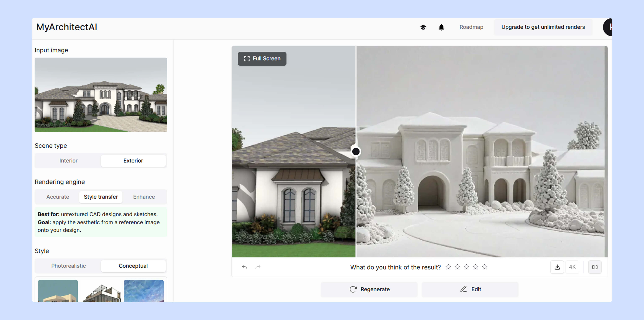Download the rendered image

[x=557, y=267]
